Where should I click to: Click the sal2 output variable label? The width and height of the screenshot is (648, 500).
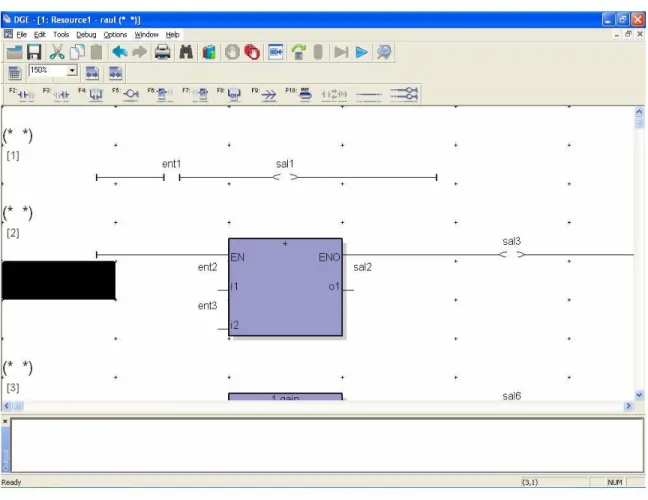pos(362,267)
